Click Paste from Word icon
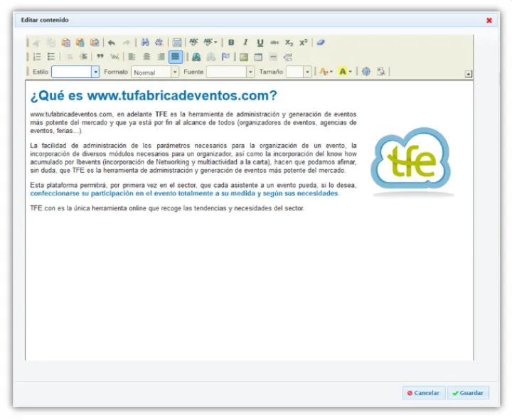The image size is (512, 420). pyautogui.click(x=95, y=43)
